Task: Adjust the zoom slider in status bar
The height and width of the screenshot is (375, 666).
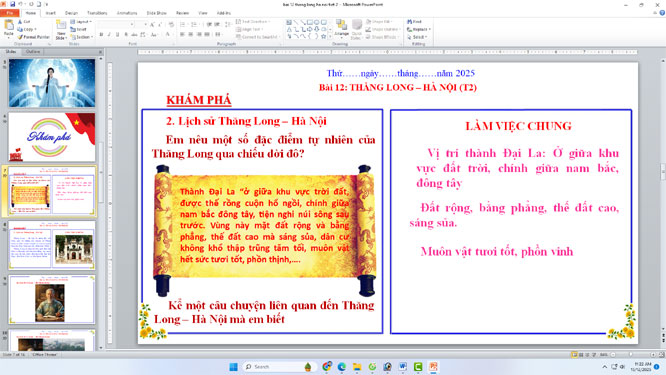Action: click(632, 355)
